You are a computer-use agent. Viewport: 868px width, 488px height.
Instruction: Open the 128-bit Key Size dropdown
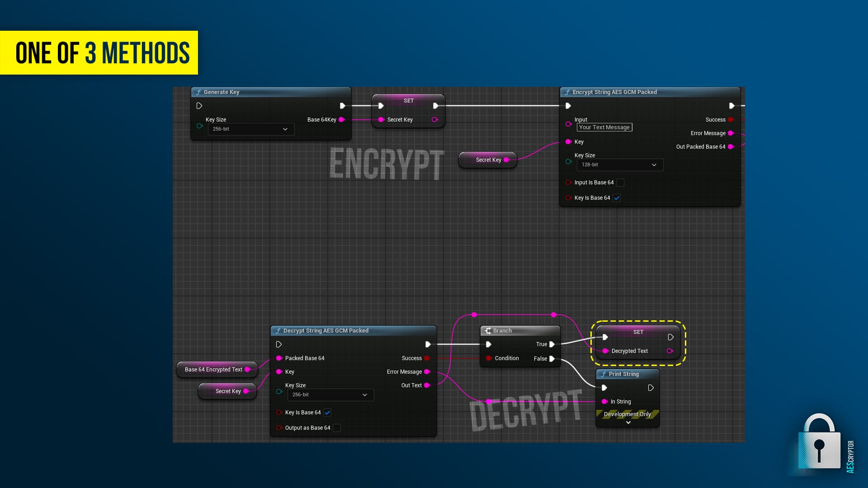point(620,165)
